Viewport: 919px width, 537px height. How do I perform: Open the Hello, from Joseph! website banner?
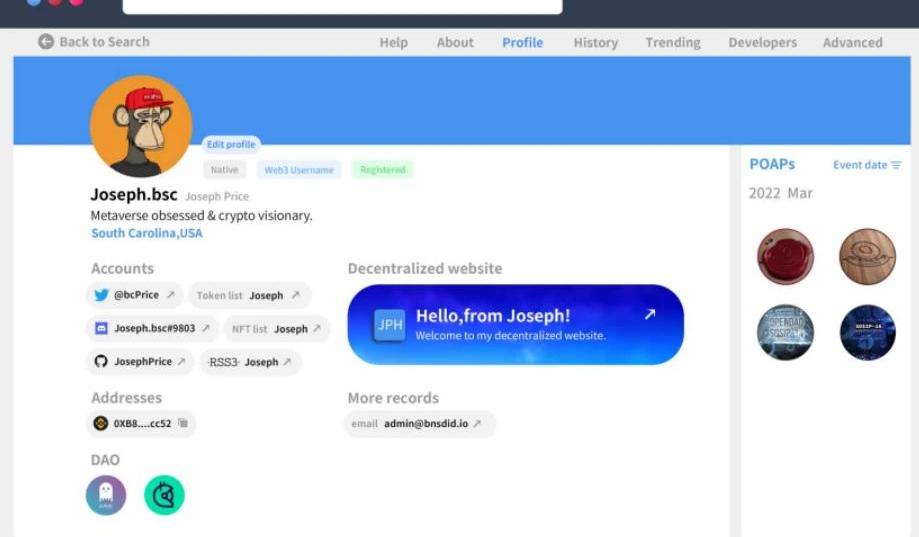(515, 324)
